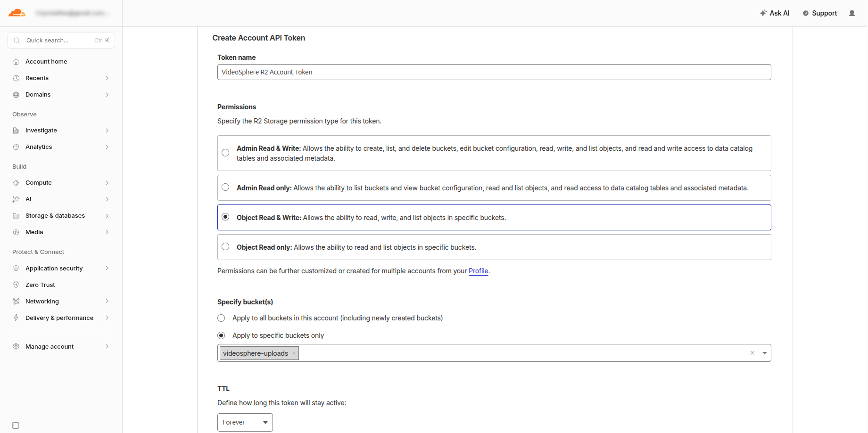Screen dimensions: 868x433
Task: Click the Recents clock icon
Action: pyautogui.click(x=16, y=78)
